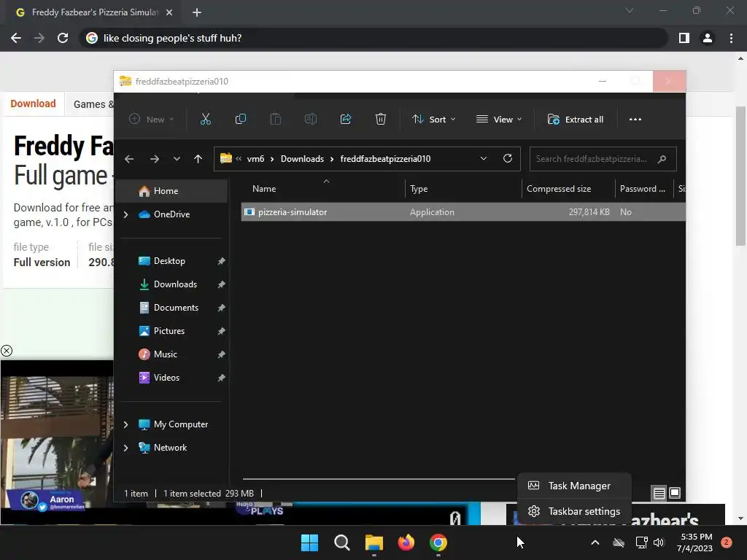The width and height of the screenshot is (747, 560).
Task: Click the OneDrive cloud tray icon
Action: click(x=619, y=542)
